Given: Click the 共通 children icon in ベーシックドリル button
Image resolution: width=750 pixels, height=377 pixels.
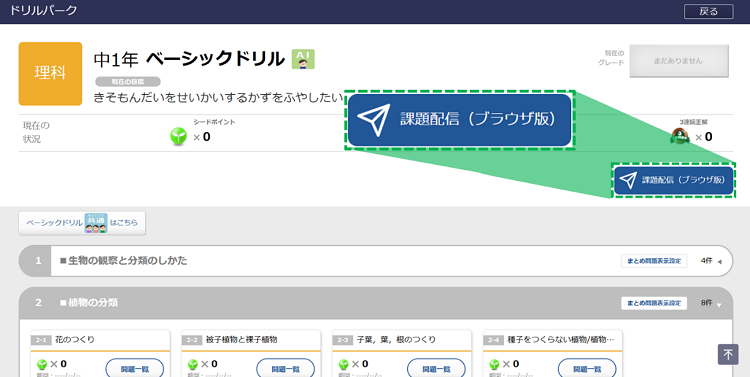Looking at the screenshot, I should (96, 223).
